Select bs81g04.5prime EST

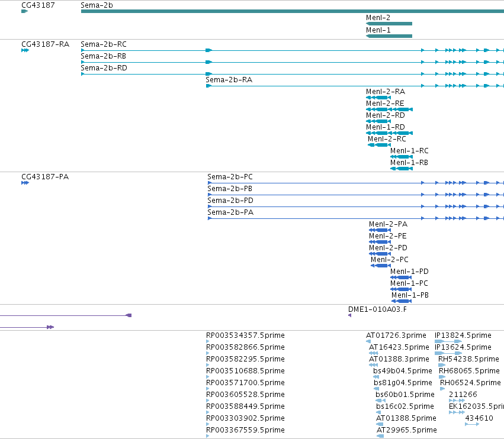coord(377,389)
